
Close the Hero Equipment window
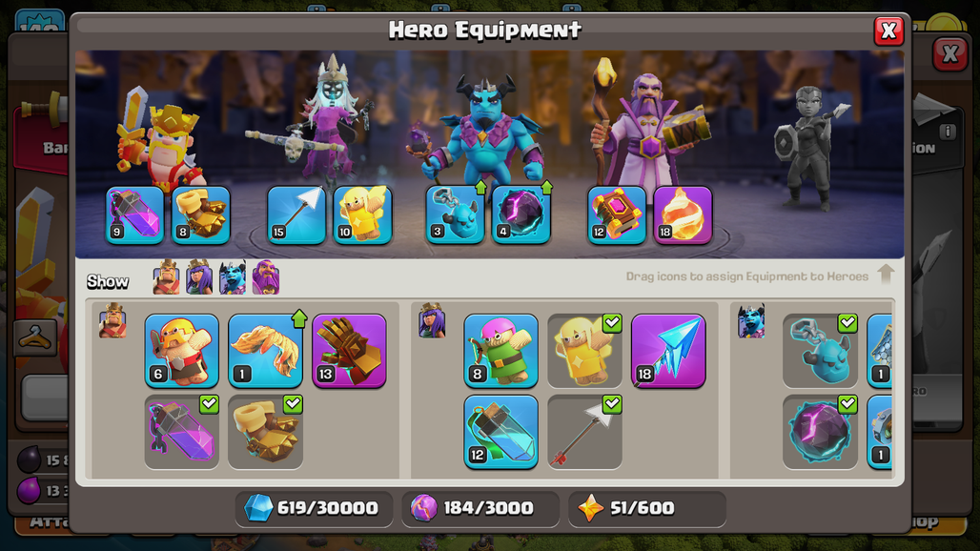888,31
